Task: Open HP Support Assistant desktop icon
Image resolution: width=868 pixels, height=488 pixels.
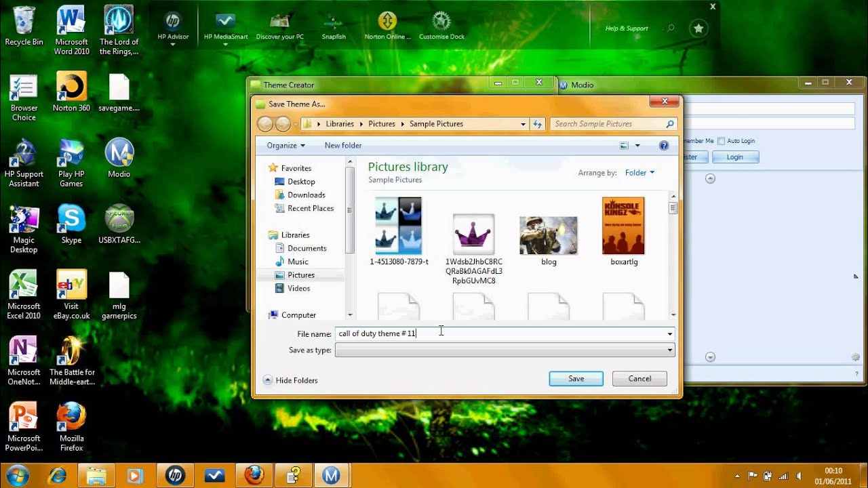Action: (24, 163)
